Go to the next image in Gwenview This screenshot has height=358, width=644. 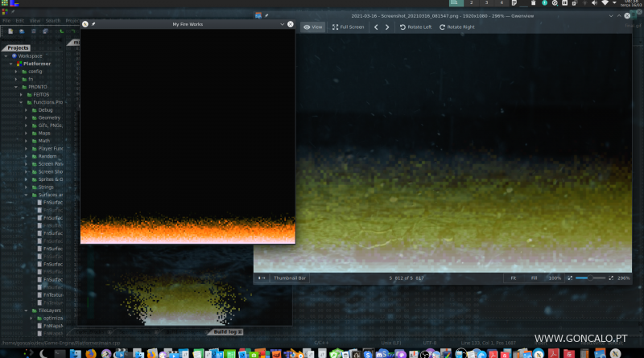pyautogui.click(x=387, y=27)
